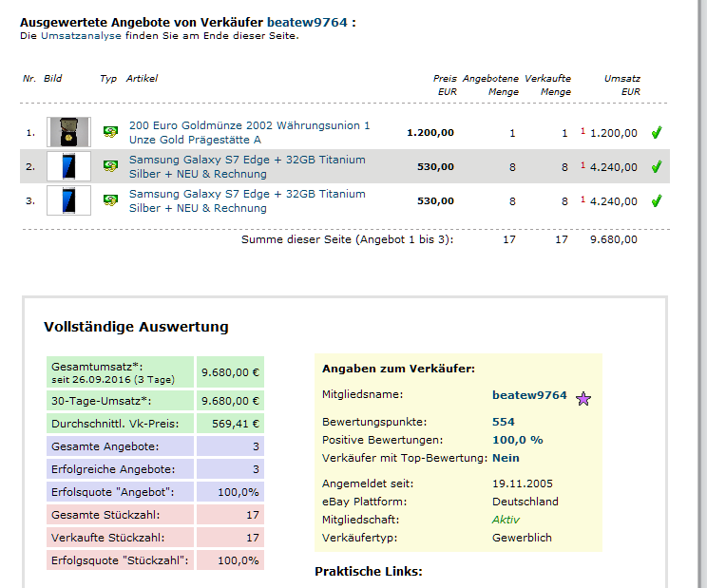The image size is (707, 588).
Task: Click the Erfolgsquote "Stückzahl" value 100,0%
Action: (239, 561)
